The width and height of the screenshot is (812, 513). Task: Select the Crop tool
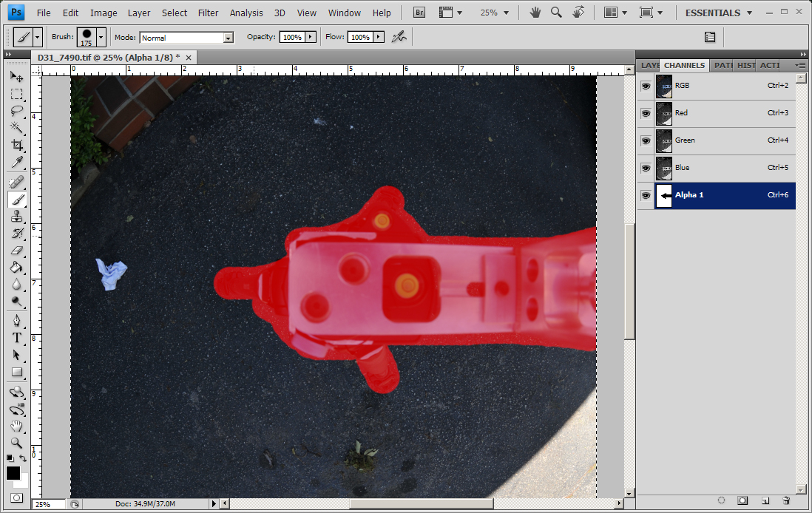pos(16,145)
